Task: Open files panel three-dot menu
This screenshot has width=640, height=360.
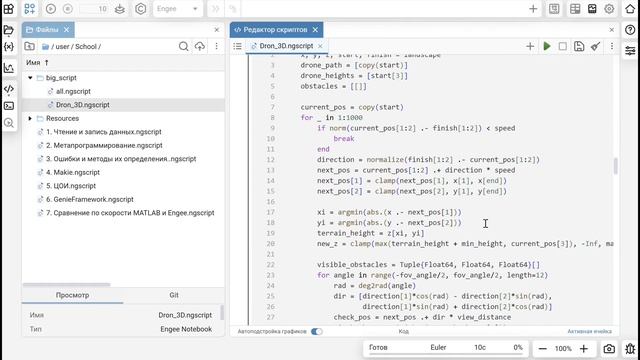Action: coord(216,47)
